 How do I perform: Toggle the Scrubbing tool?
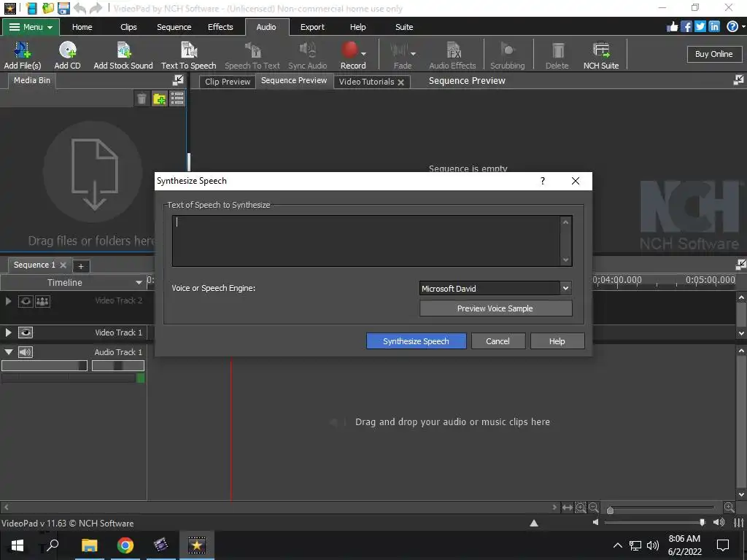point(508,55)
